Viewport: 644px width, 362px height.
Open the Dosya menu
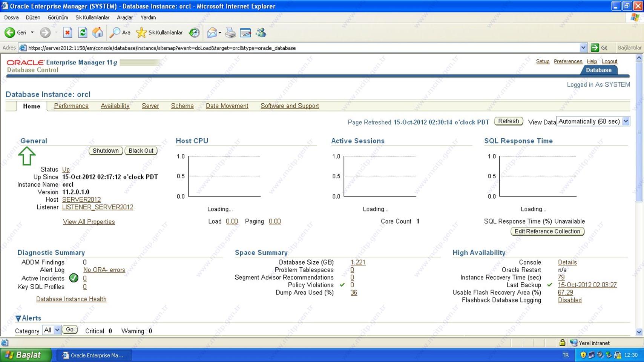[x=11, y=17]
